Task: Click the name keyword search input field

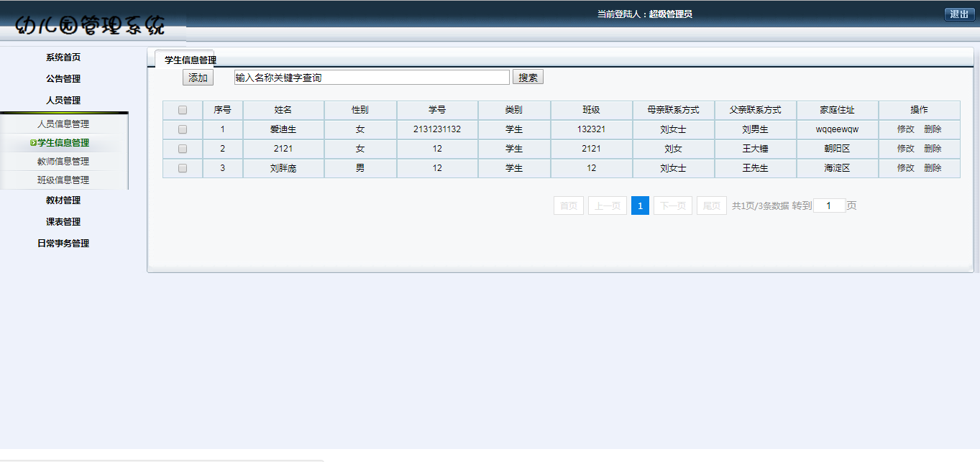Action: tap(372, 78)
